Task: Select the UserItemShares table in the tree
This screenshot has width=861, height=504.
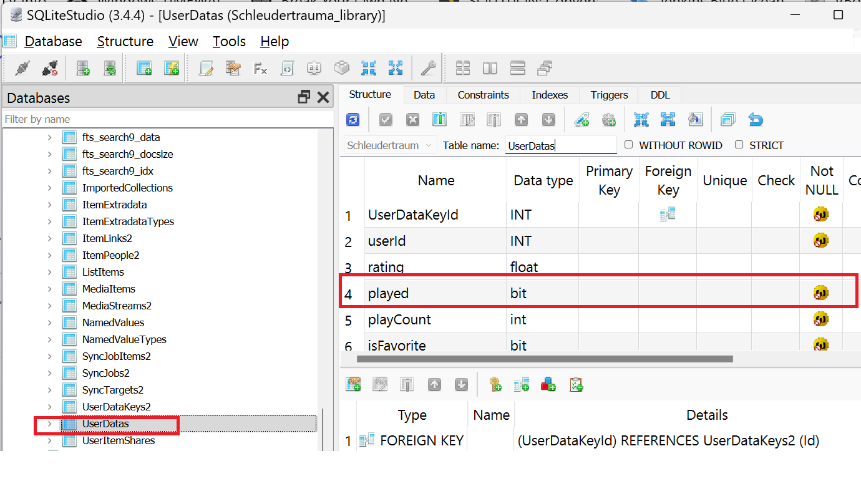Action: click(119, 440)
